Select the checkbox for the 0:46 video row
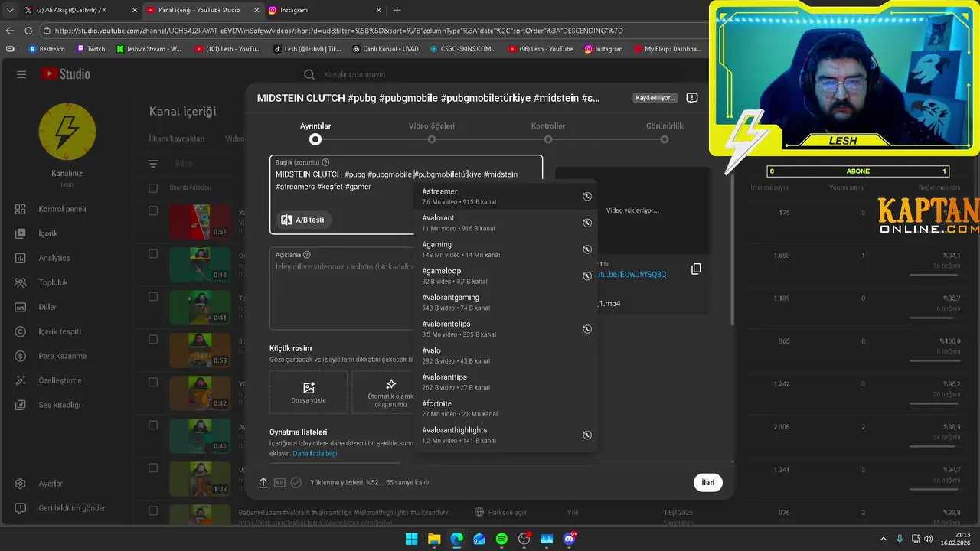This screenshot has height=551, width=980. [153, 425]
